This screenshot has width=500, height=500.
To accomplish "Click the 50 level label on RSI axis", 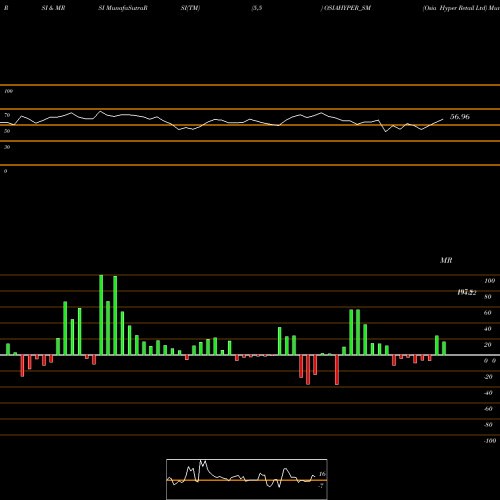I will tap(7, 131).
